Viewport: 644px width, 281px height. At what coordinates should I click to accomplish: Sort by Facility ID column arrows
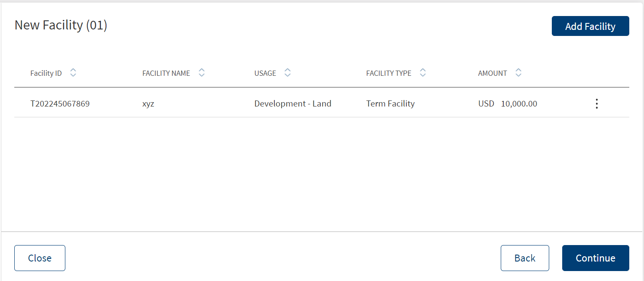click(x=73, y=73)
